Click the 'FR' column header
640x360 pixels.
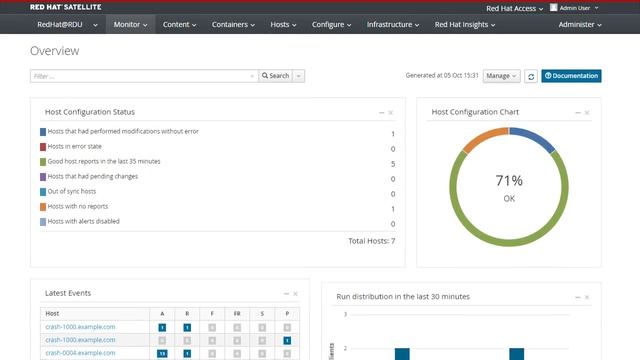(x=237, y=313)
